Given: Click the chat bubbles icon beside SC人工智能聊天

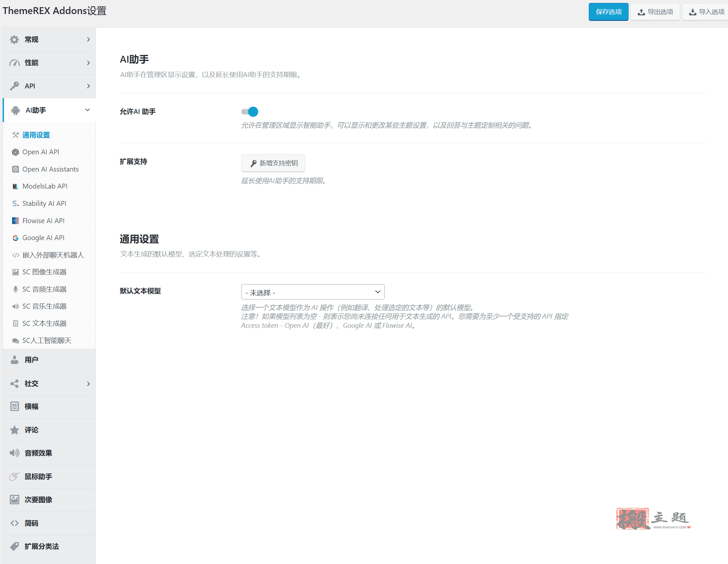Looking at the screenshot, I should click(15, 341).
